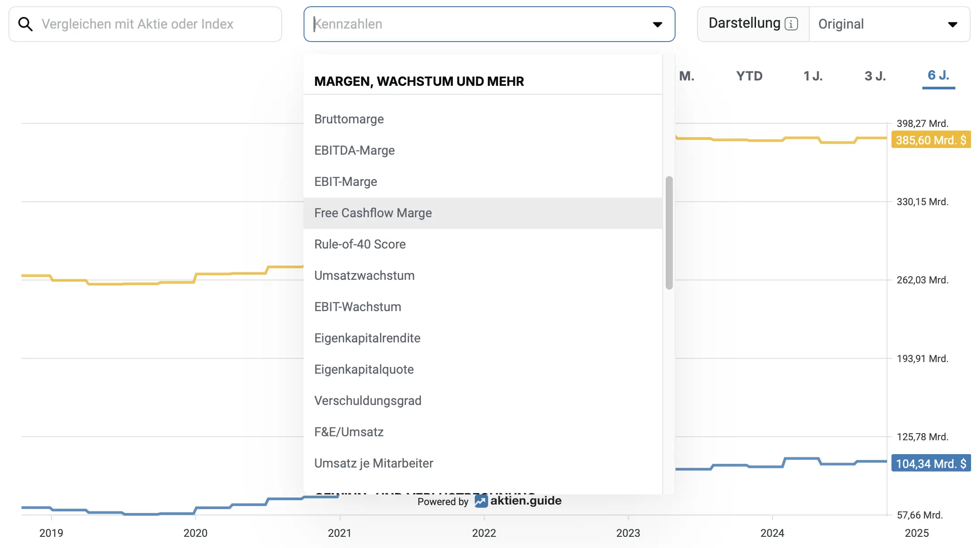Click the 262,03 Mrd. axis value
This screenshot has height=548, width=980.
coord(922,280)
